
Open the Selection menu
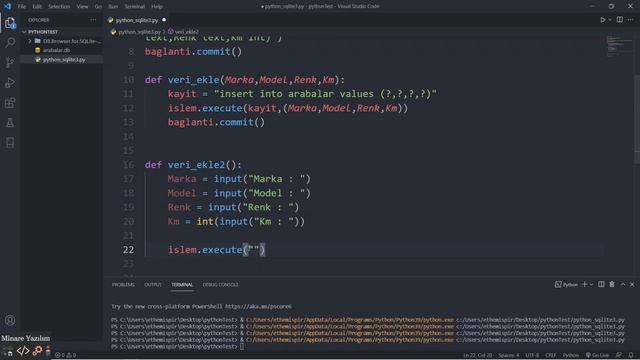point(59,7)
